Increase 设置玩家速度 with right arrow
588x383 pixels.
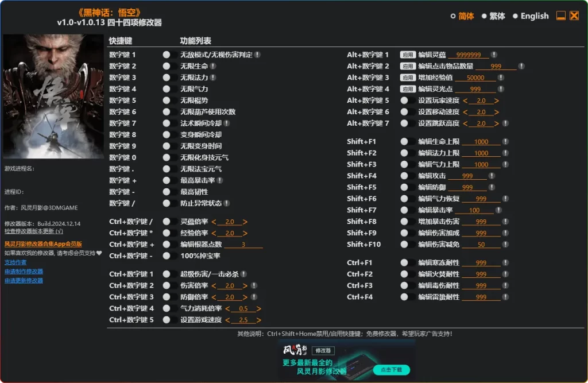click(497, 100)
